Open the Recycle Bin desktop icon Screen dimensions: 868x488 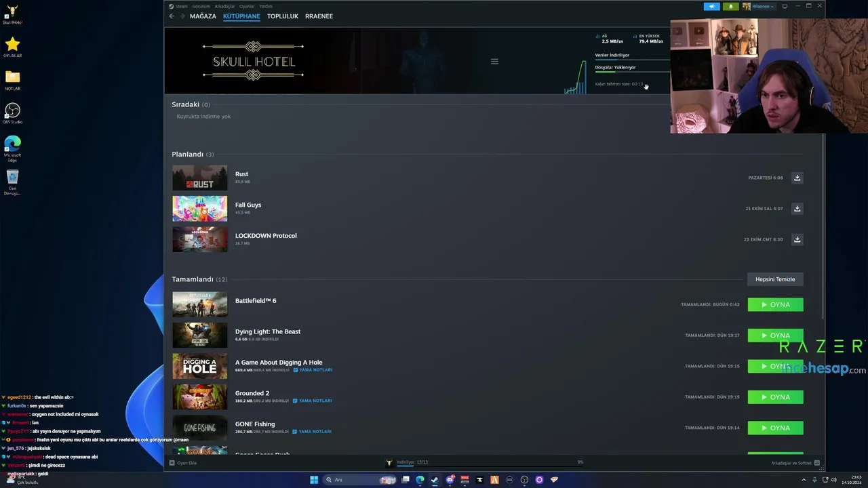pyautogui.click(x=12, y=182)
